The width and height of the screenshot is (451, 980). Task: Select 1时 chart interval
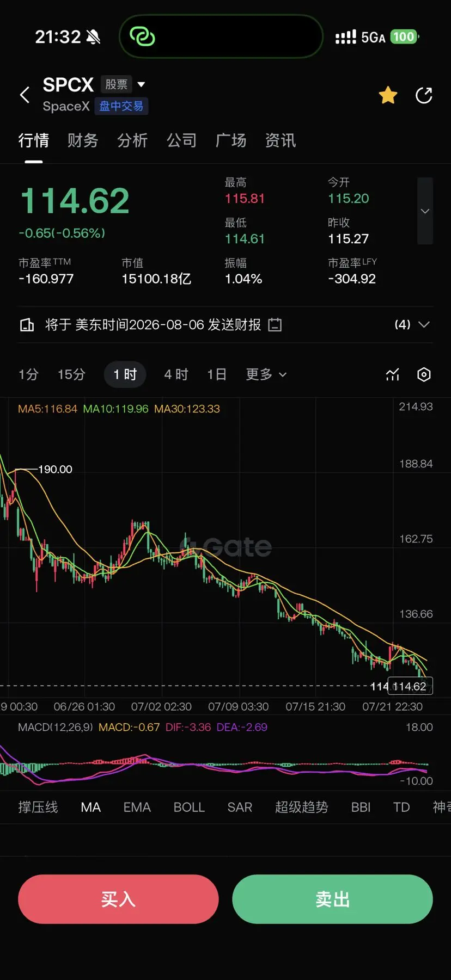tap(125, 374)
